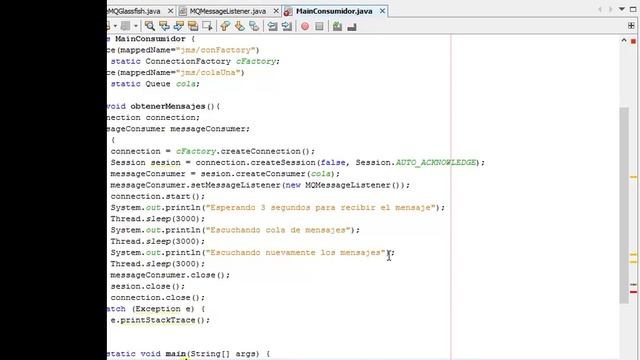
Task: Click the obtenerMensajes method name
Action: (168, 106)
